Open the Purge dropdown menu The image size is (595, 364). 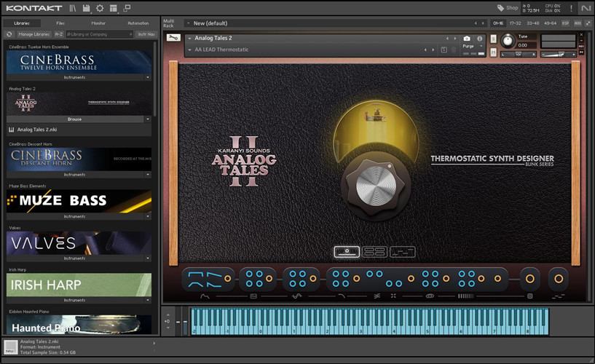click(x=470, y=47)
